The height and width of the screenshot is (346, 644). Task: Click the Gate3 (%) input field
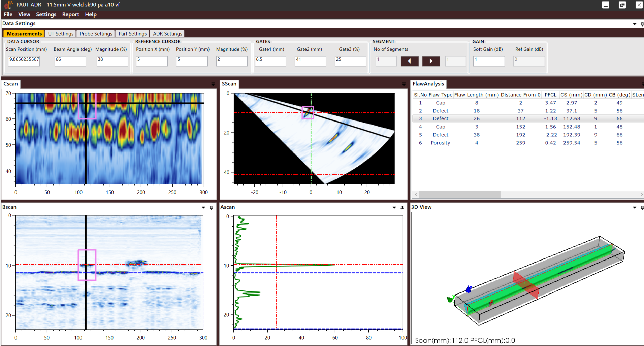pos(351,61)
